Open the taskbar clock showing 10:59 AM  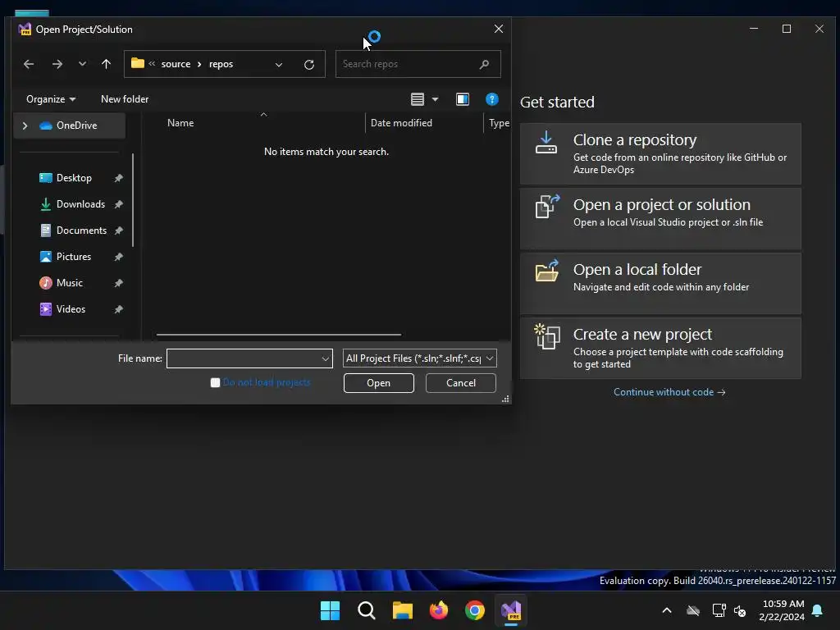coord(782,610)
